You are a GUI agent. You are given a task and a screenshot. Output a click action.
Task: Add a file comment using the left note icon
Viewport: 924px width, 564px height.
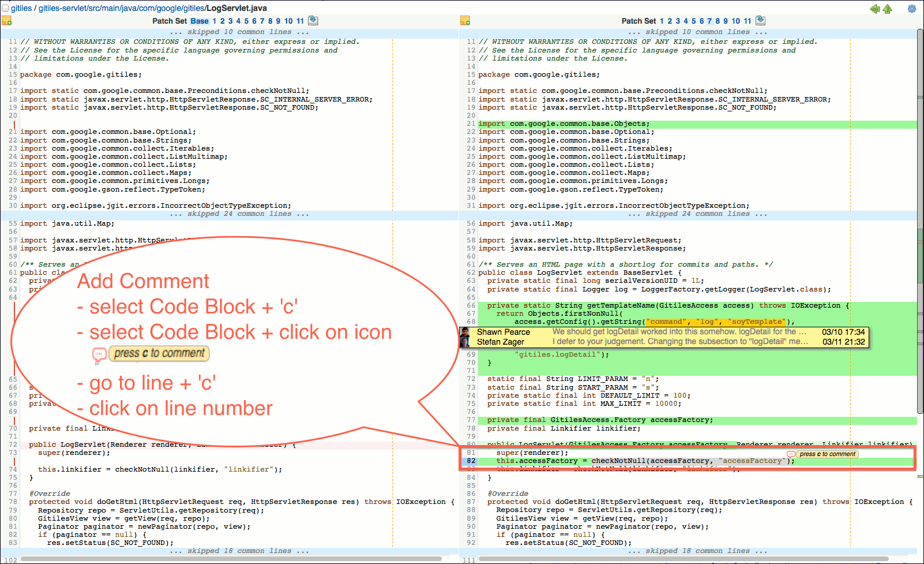tap(7, 21)
